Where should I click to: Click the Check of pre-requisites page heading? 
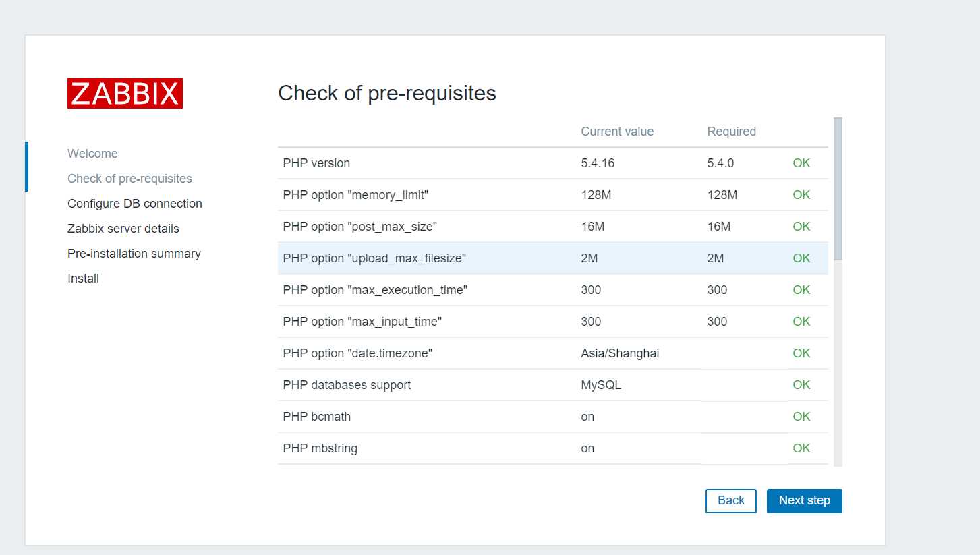coord(387,93)
